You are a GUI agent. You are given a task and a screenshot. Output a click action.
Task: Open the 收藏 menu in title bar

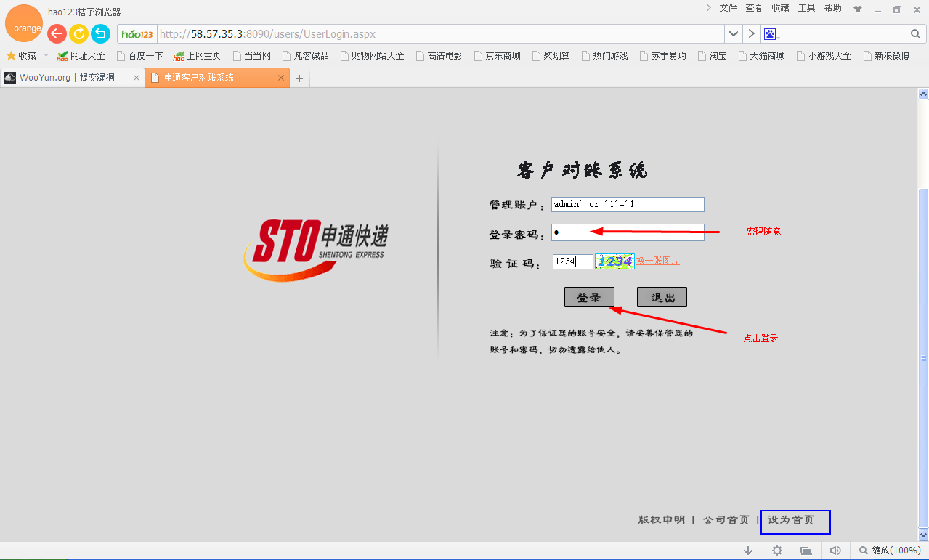[x=780, y=8]
